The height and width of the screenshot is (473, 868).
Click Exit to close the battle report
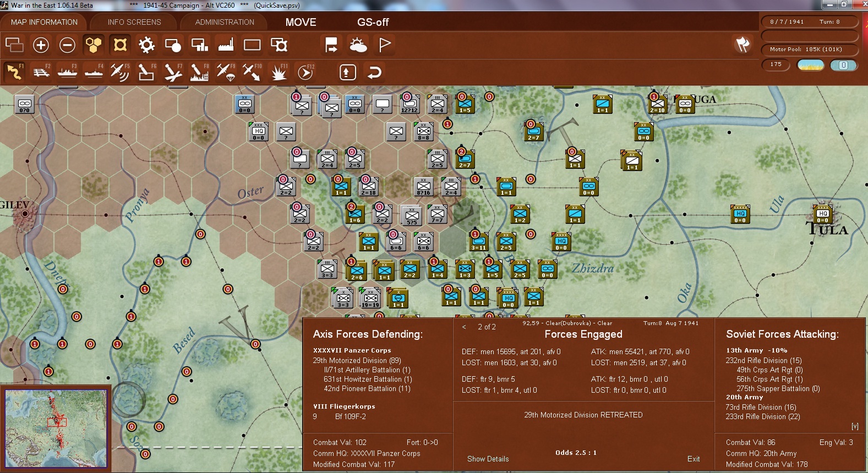(x=694, y=459)
